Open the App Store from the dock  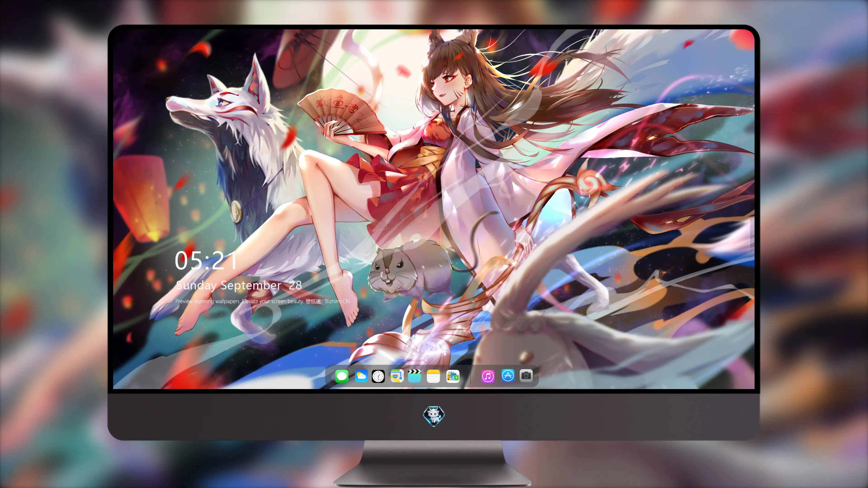tap(508, 375)
